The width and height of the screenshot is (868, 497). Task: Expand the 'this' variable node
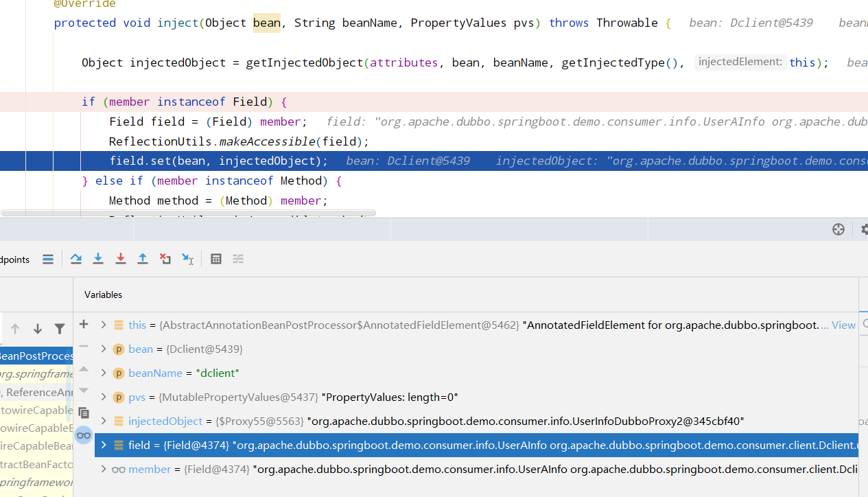[104, 325]
